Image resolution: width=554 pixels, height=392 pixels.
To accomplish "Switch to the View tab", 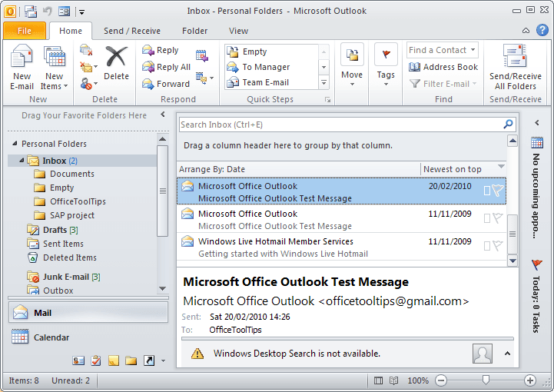I will click(x=238, y=31).
